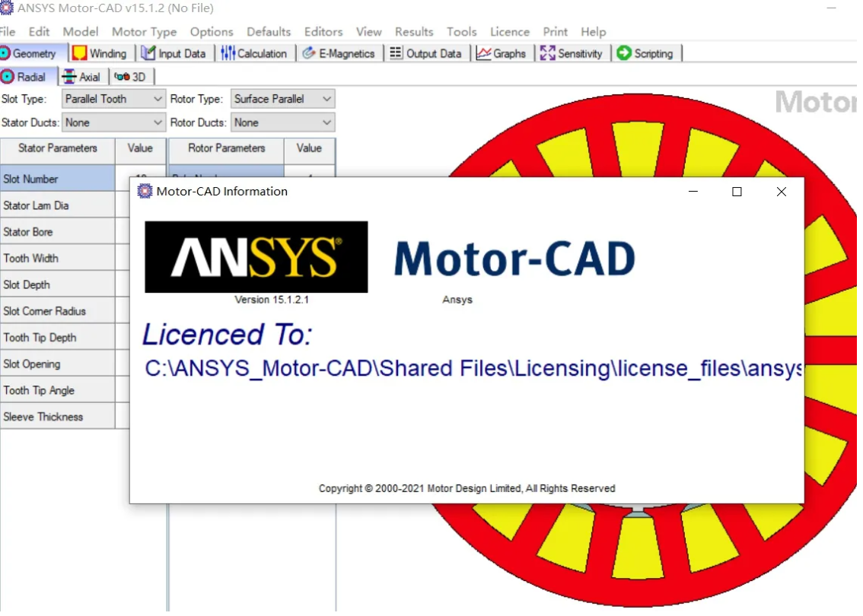This screenshot has height=616, width=863.
Task: Open the Motor Type menu
Action: pyautogui.click(x=144, y=32)
